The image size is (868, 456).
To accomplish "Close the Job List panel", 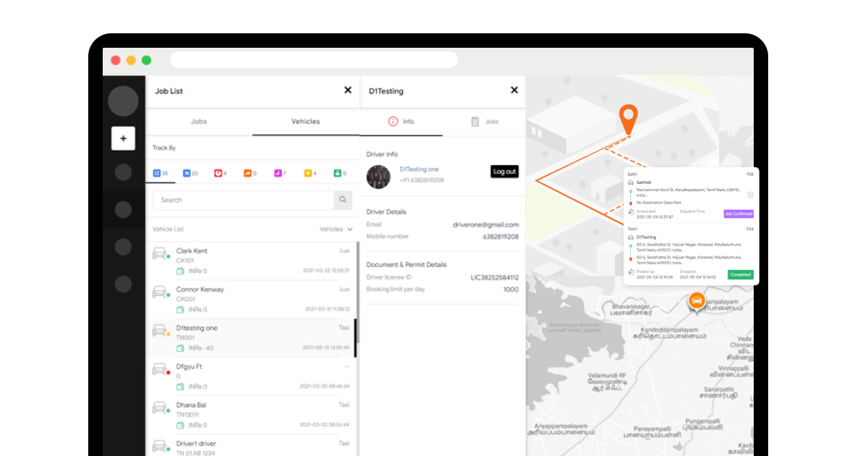I will (x=348, y=90).
